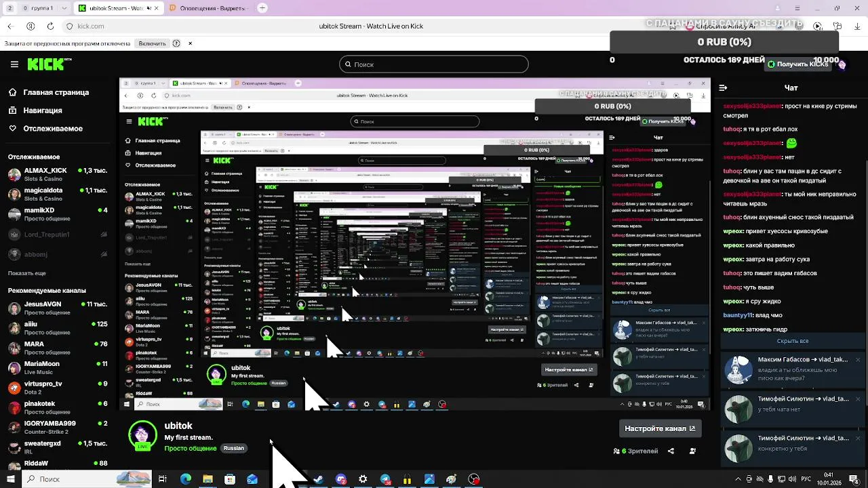Open the OBS icon at the end of the taskbar apps
The width and height of the screenshot is (868, 488).
point(474,479)
